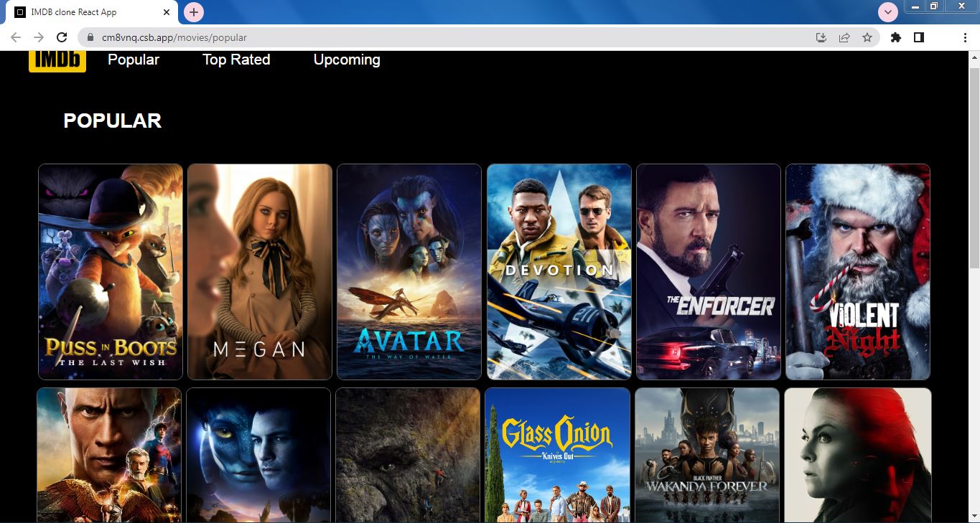Open the red-haired woman profile poster
The image size is (980, 523).
pyautogui.click(x=858, y=455)
